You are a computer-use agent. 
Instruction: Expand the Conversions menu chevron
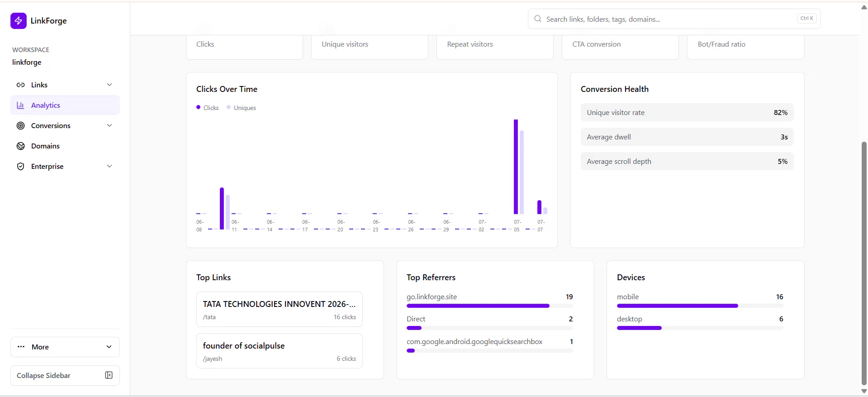pyautogui.click(x=109, y=125)
